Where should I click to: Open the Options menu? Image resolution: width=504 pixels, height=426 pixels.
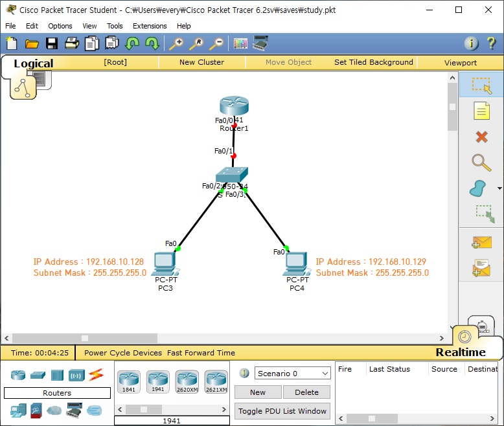(60, 26)
